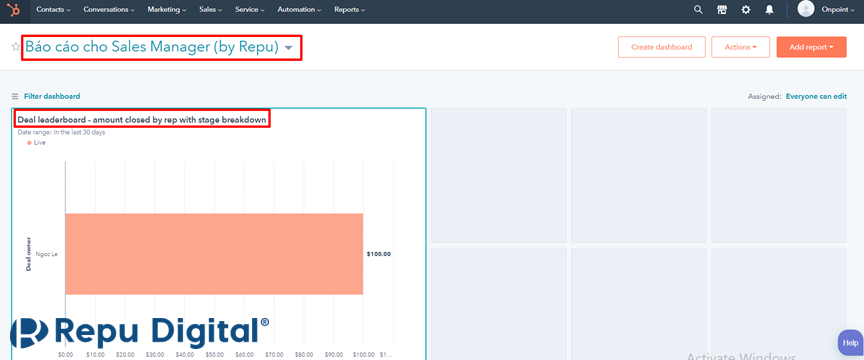Open the Actions dropdown
The width and height of the screenshot is (864, 360).
pyautogui.click(x=740, y=47)
